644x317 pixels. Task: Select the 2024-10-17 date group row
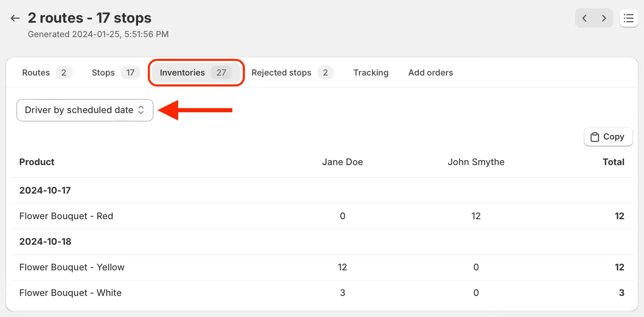322,191
